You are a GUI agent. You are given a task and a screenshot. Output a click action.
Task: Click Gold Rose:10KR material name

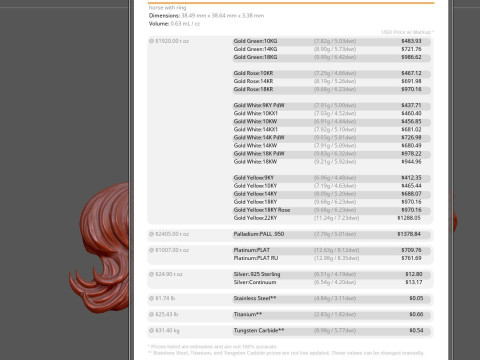(253, 73)
